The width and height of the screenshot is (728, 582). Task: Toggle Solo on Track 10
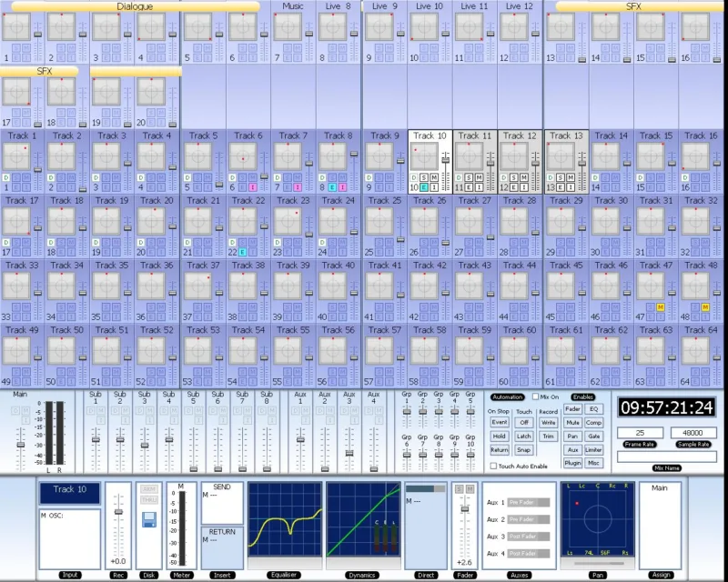pyautogui.click(x=424, y=177)
